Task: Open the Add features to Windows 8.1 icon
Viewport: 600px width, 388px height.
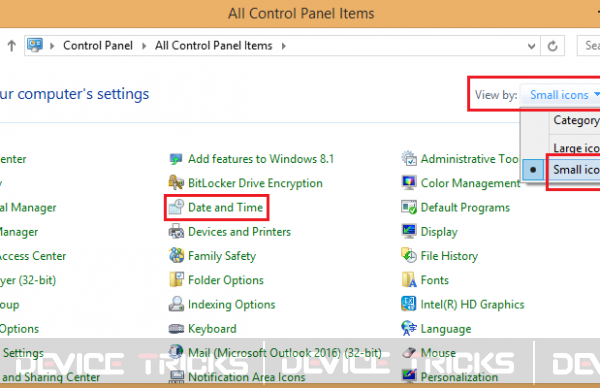Action: click(176, 159)
